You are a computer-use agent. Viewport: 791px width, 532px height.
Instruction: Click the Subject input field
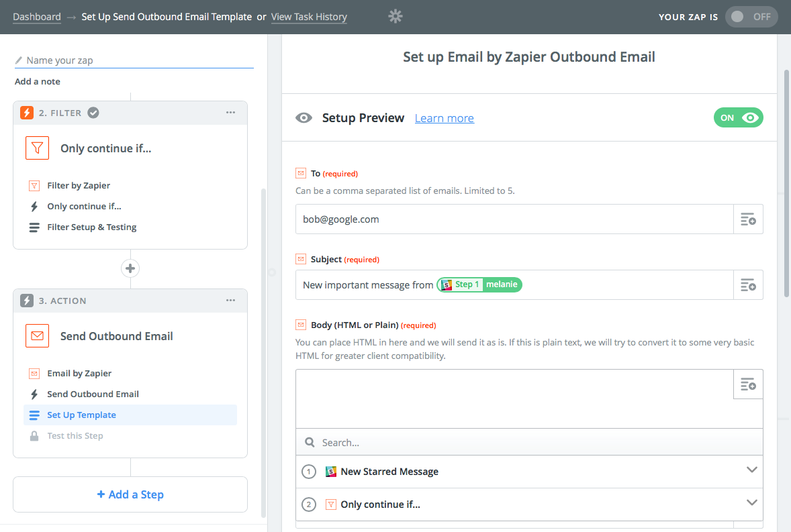click(514, 285)
